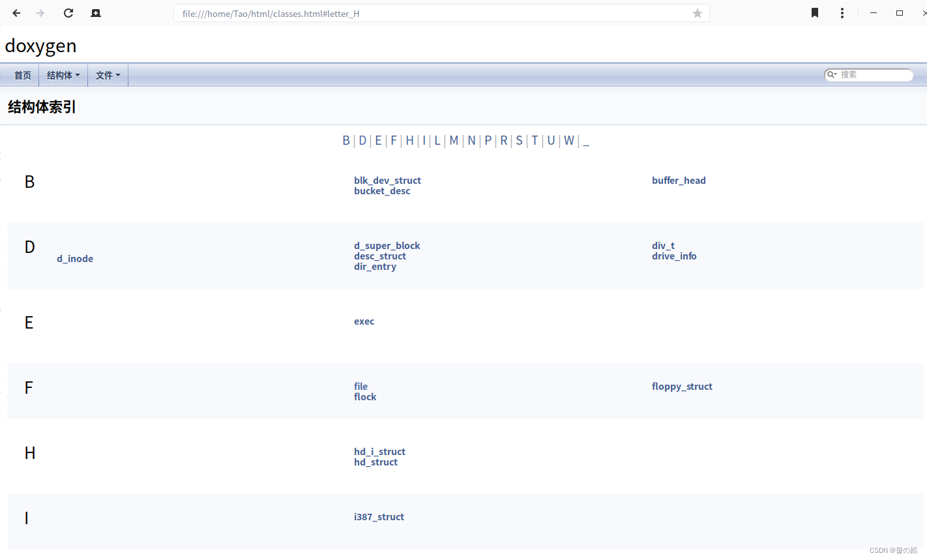The image size is (927, 560).
Task: Expand the 结构体 dropdown menu
Action: [x=63, y=76]
